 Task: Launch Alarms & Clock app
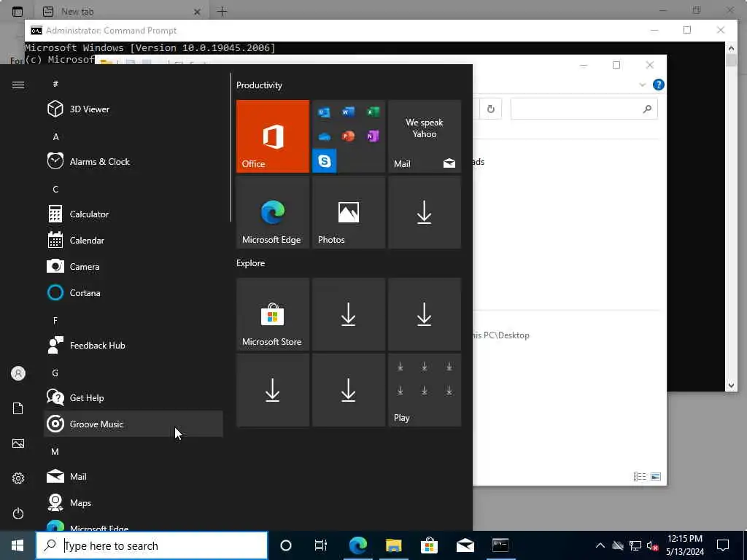click(x=133, y=161)
